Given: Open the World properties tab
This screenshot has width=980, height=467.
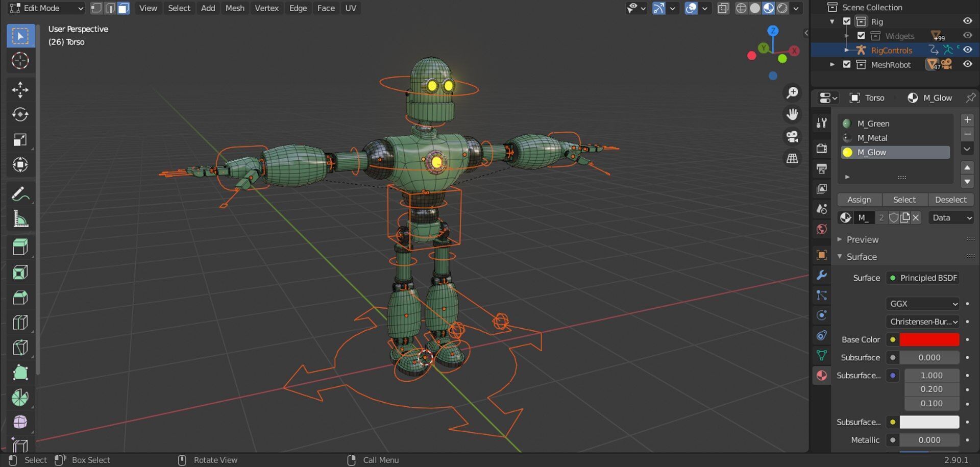Looking at the screenshot, I should click(821, 229).
